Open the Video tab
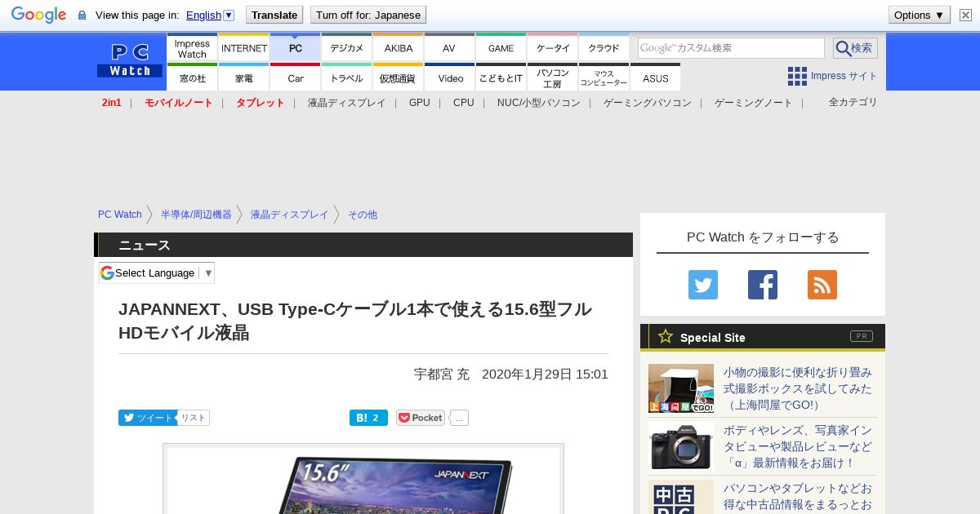Screen dimensions: 980x514 click(450, 78)
